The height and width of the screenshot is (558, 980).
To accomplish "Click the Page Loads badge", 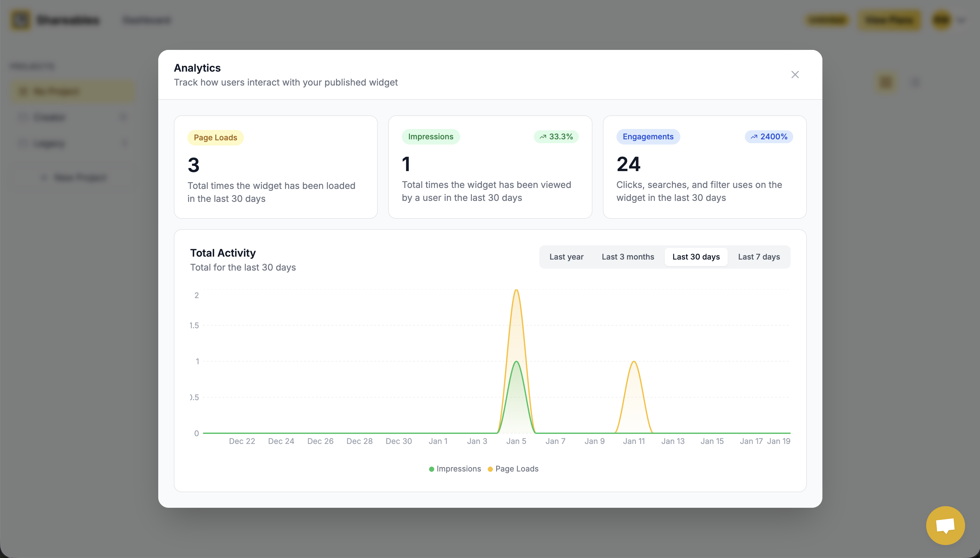I will click(x=215, y=137).
